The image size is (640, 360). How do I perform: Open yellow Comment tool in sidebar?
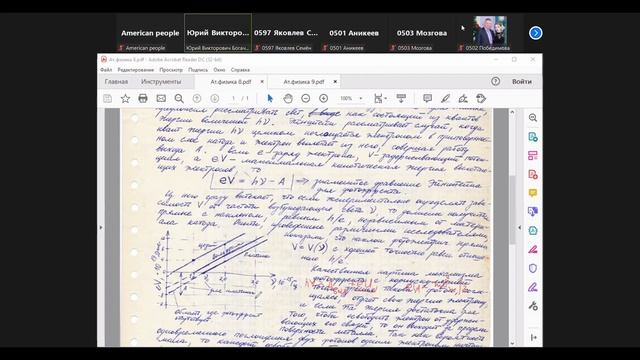coord(533,193)
